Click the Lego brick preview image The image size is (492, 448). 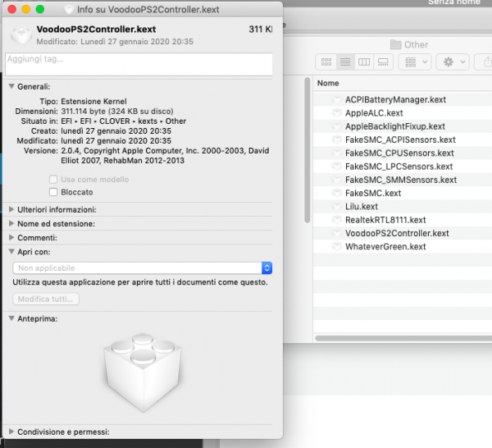pos(143,373)
